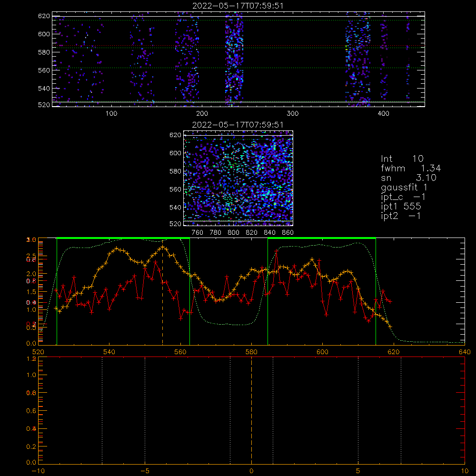
Task: Click the x-axis label 760 under the square image
Action: click(198, 233)
